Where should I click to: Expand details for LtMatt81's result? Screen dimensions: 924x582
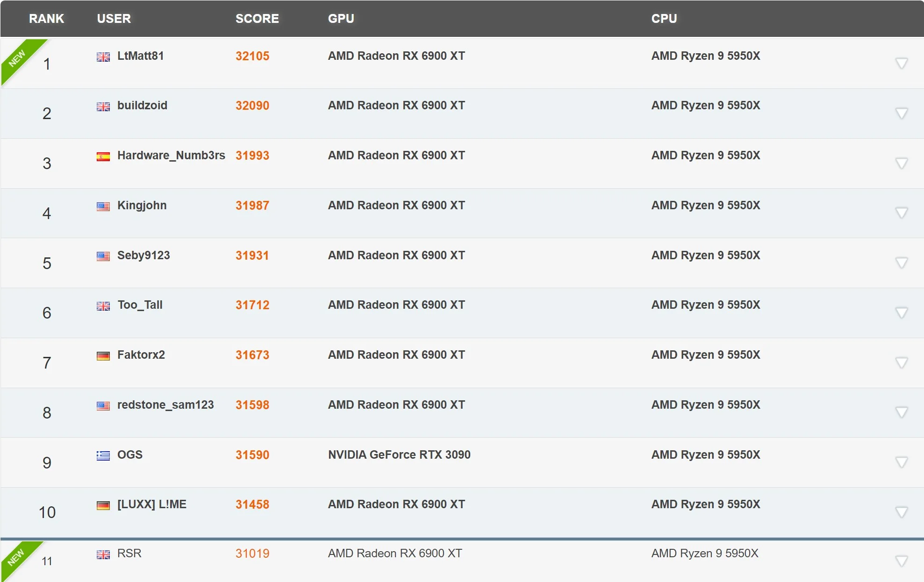point(902,64)
